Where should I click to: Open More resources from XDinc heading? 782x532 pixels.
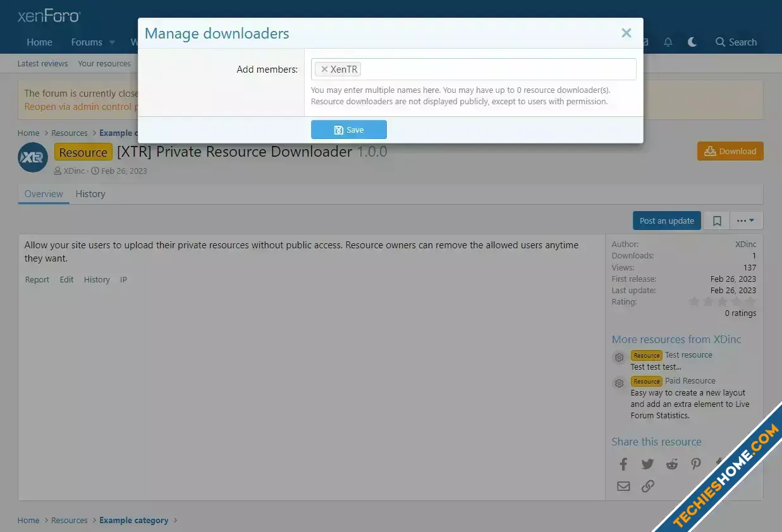tap(676, 339)
